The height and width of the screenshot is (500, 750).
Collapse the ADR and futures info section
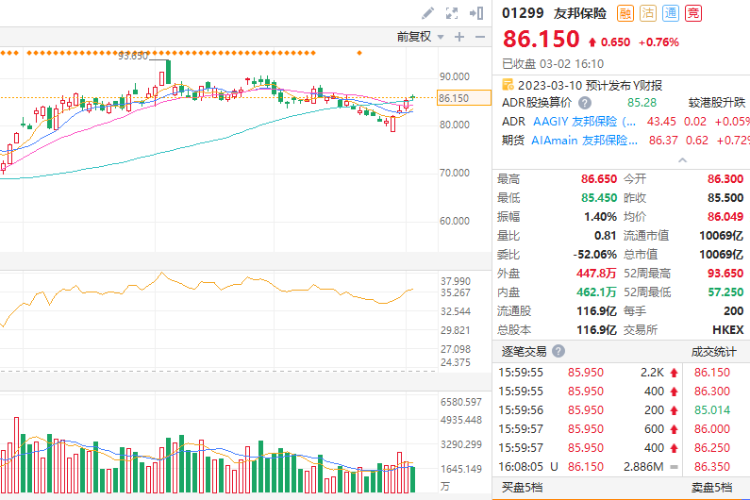click(x=683, y=160)
